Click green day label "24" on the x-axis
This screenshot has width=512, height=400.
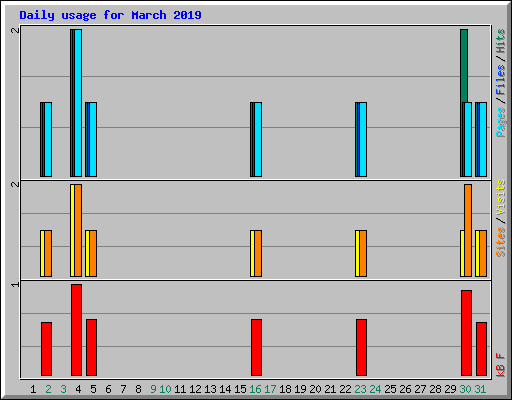point(375,389)
